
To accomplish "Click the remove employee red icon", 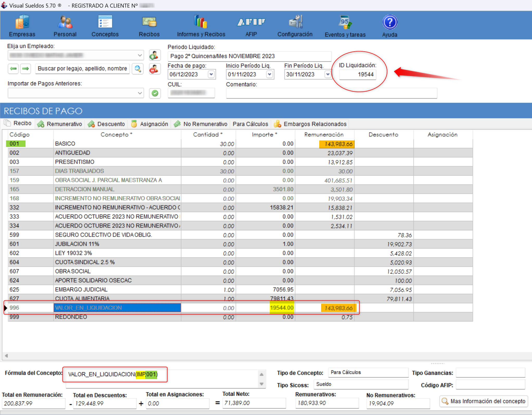I will (154, 69).
